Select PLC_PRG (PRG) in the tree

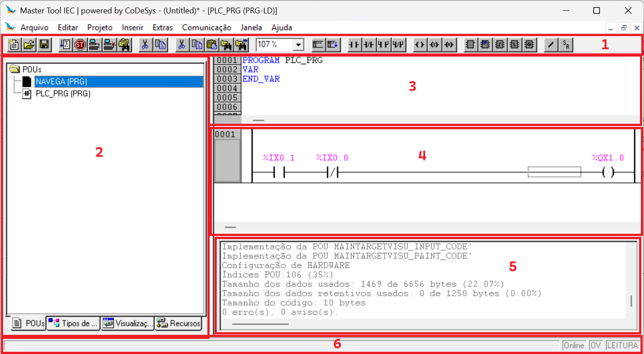tap(63, 94)
